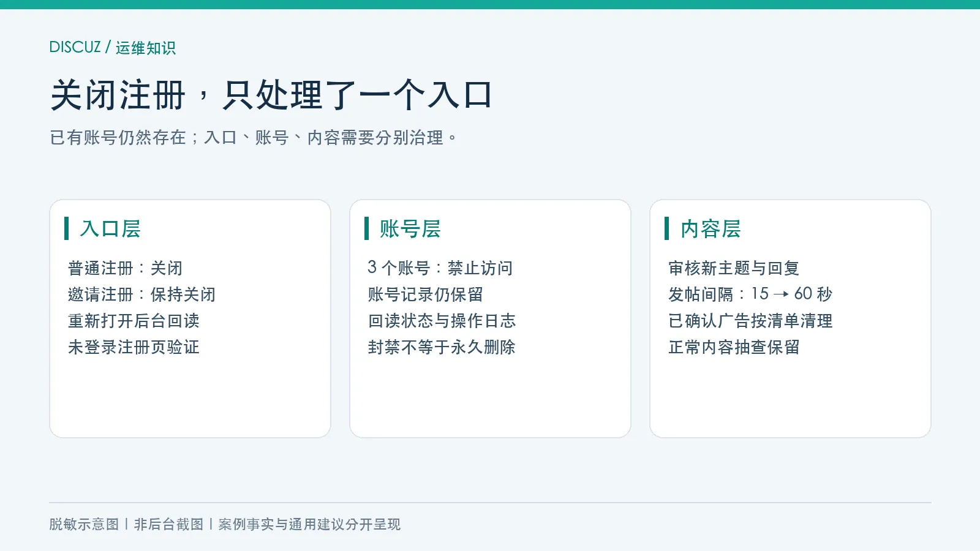Click the footer text '非后台截图'
This screenshot has width=980, height=551.
tap(168, 524)
